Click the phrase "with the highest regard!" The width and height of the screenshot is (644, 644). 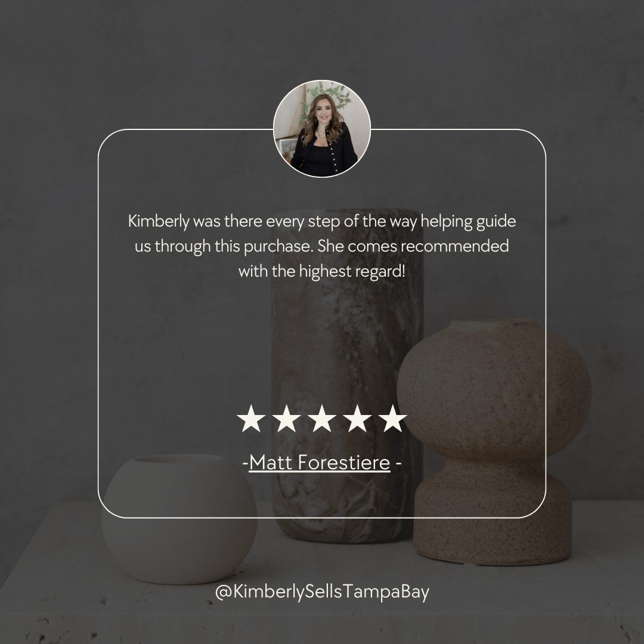(322, 271)
